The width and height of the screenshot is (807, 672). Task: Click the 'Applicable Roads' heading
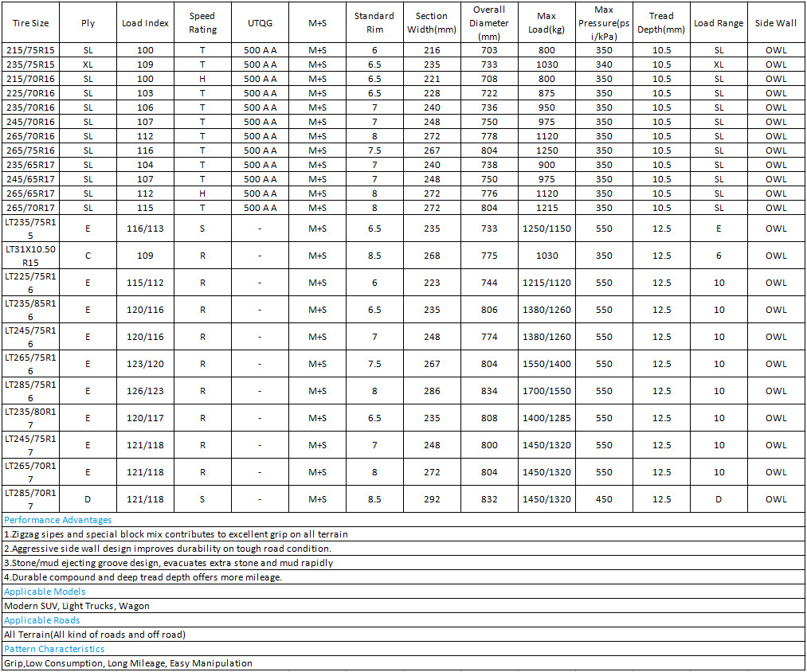[42, 620]
